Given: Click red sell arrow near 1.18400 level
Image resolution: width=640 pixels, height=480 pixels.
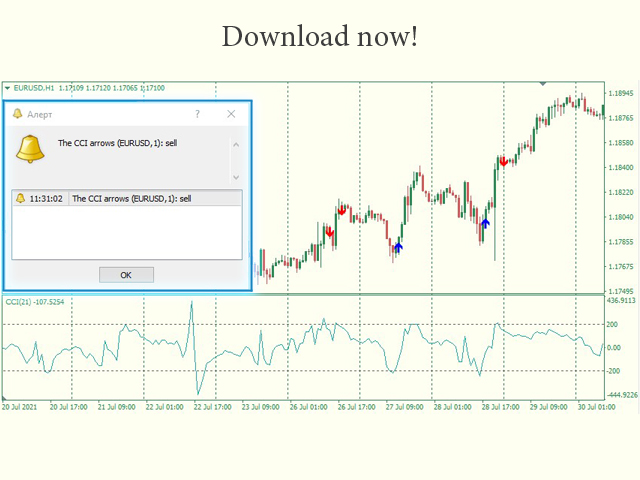Looking at the screenshot, I should pos(504,161).
